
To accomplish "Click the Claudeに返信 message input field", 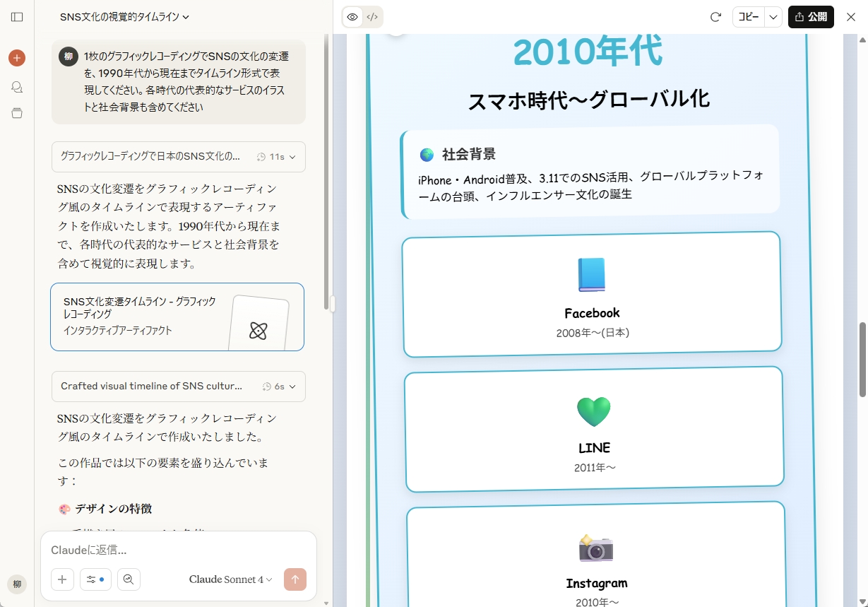I will [177, 550].
